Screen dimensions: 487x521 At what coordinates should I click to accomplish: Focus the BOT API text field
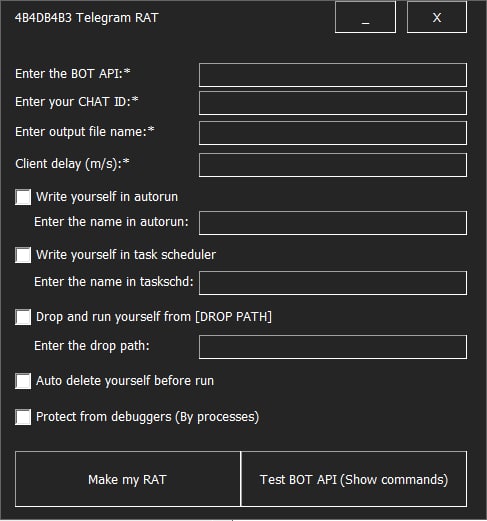(x=333, y=75)
